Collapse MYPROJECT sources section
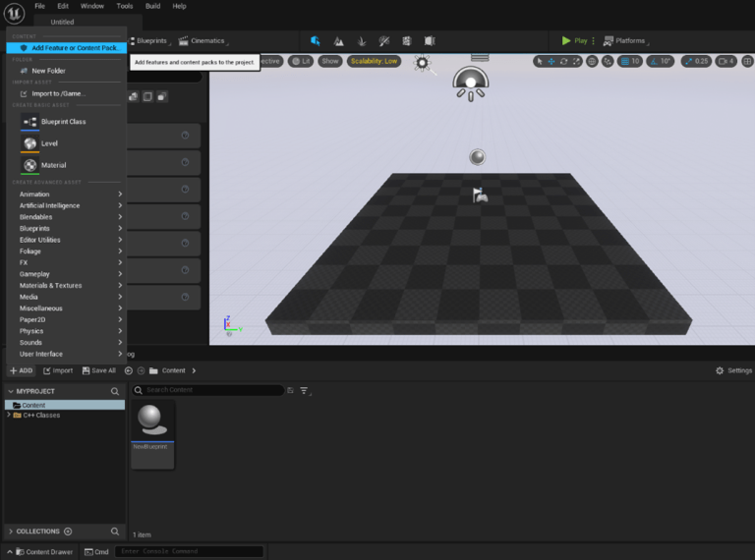755x560 pixels. (x=11, y=391)
